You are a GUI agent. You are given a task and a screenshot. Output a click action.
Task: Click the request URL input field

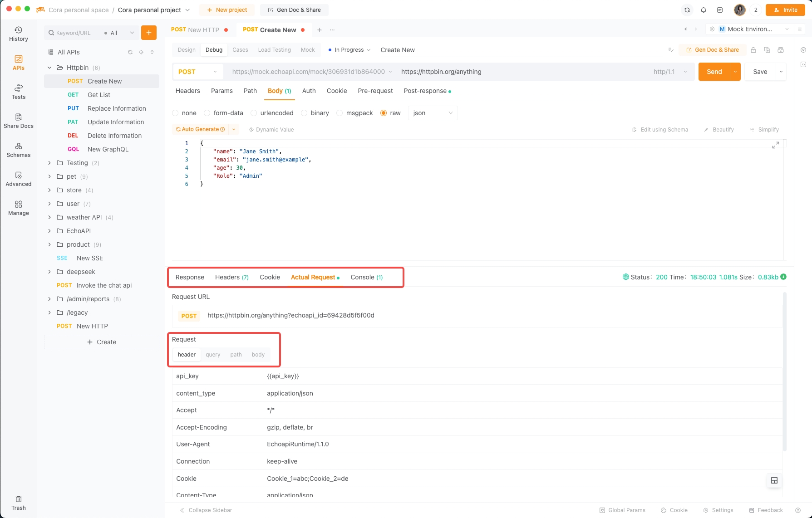522,72
